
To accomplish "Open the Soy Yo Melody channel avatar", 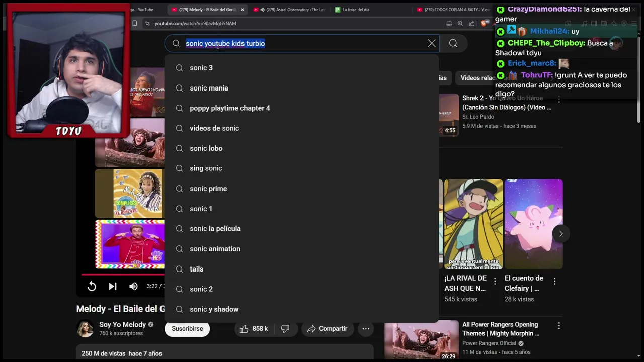I will pos(85,329).
